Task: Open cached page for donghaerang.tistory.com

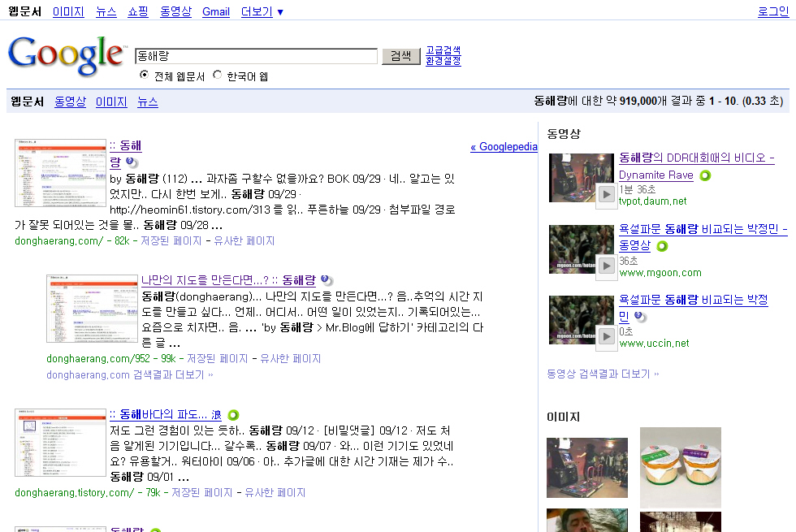Action: click(201, 492)
